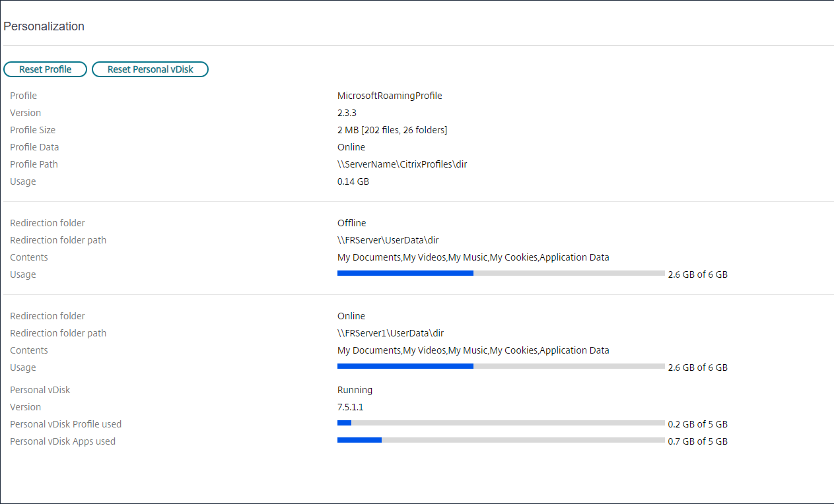
Task: Select the vDisk version number 7.5.1.1
Action: click(x=350, y=407)
